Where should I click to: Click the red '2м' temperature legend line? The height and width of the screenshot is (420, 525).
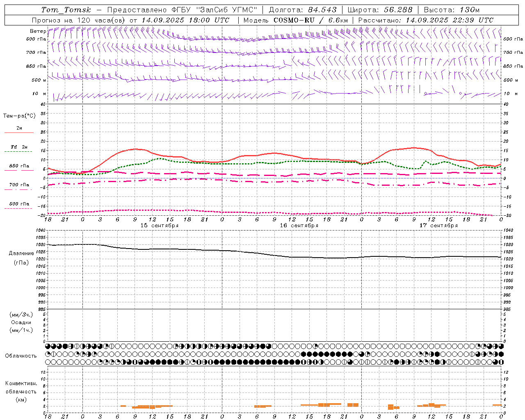[19, 132]
